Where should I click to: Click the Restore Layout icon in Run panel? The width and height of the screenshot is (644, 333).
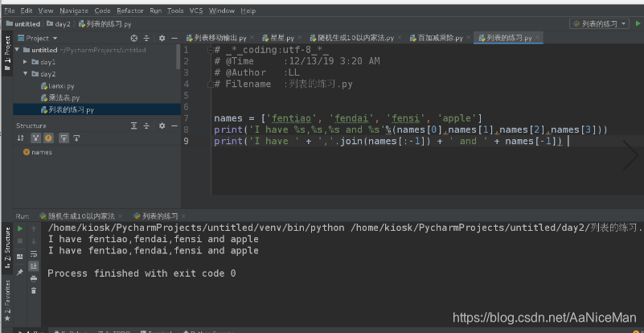coord(20,257)
